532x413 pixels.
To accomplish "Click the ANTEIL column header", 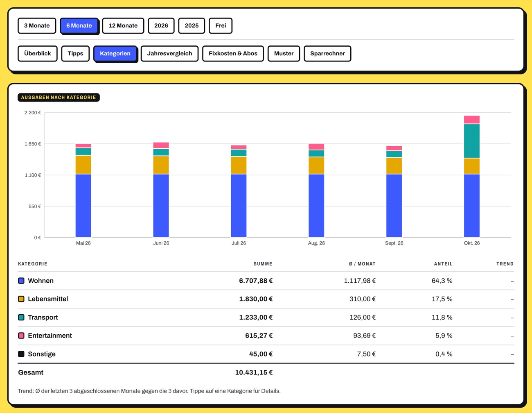I will 443,264.
